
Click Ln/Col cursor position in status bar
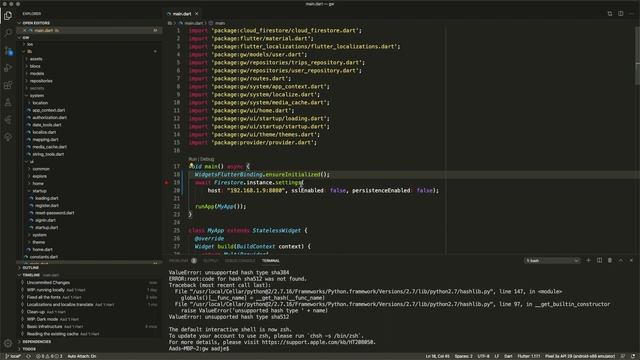click(437, 356)
